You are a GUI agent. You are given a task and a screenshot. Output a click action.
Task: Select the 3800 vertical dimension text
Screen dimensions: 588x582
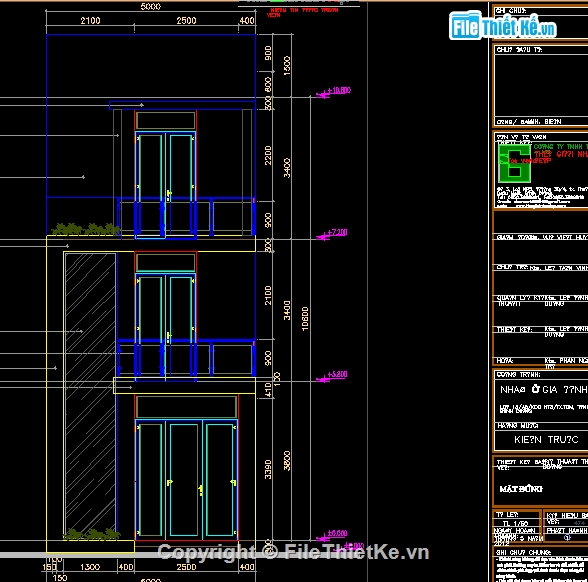click(287, 461)
